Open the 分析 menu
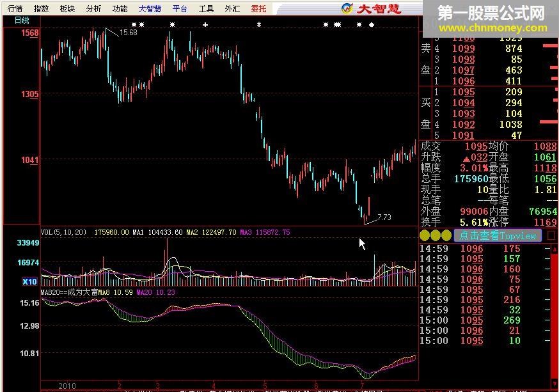Viewport: 559px width, 392px height. pyautogui.click(x=94, y=8)
